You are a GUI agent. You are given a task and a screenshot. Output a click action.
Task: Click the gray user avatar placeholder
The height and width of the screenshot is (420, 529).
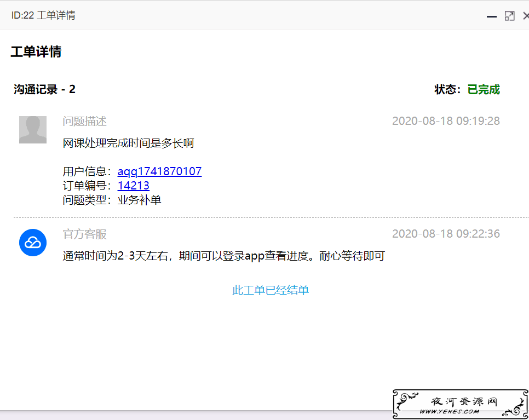[33, 130]
